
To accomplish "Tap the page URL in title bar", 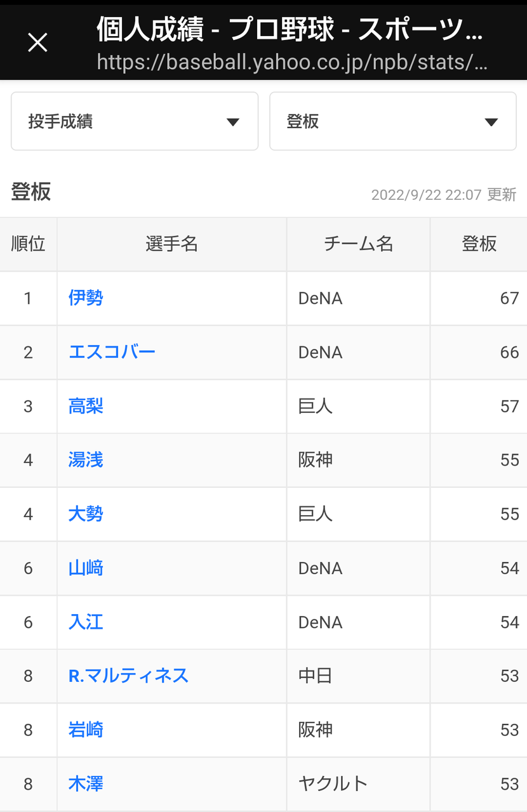I will 292,63.
